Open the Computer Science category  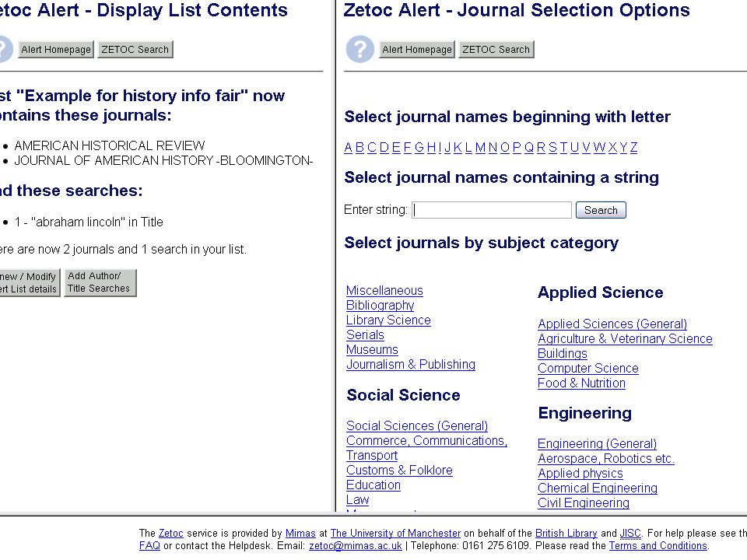[x=588, y=368]
